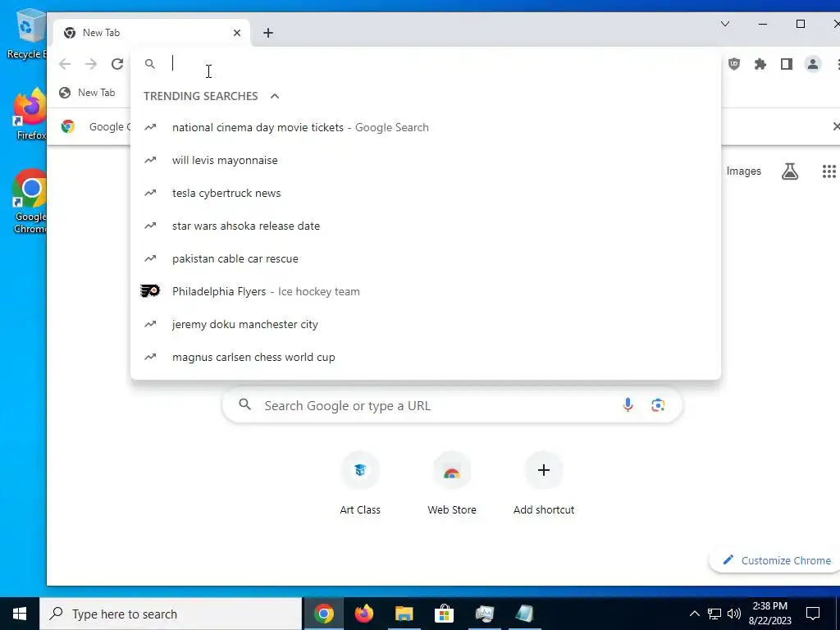Open Chrome from the taskbar
This screenshot has height=630, width=840.
click(x=323, y=614)
